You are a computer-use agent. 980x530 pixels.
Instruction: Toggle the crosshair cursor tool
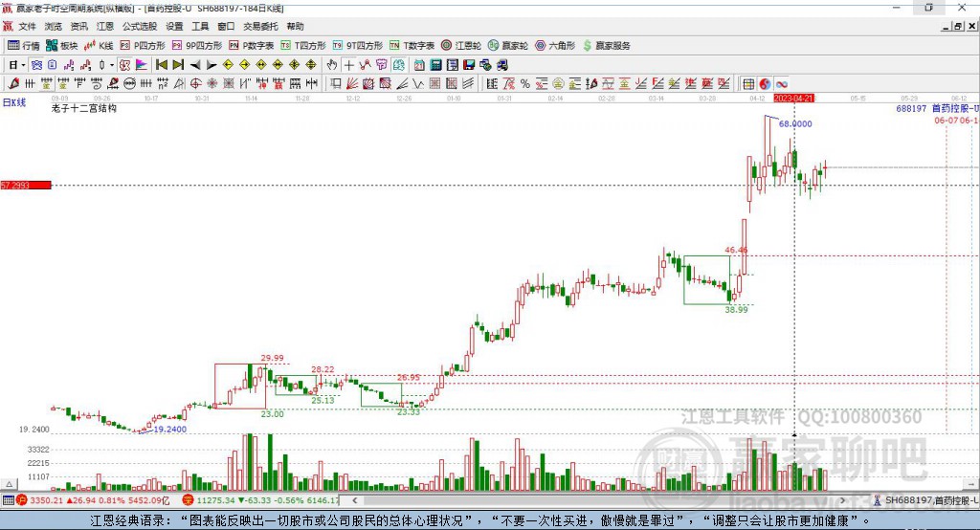point(348,65)
